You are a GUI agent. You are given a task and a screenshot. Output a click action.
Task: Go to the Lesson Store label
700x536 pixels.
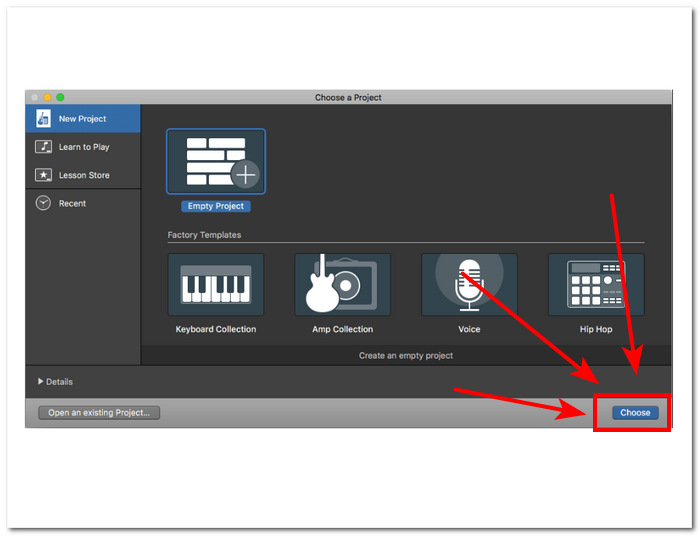(84, 175)
